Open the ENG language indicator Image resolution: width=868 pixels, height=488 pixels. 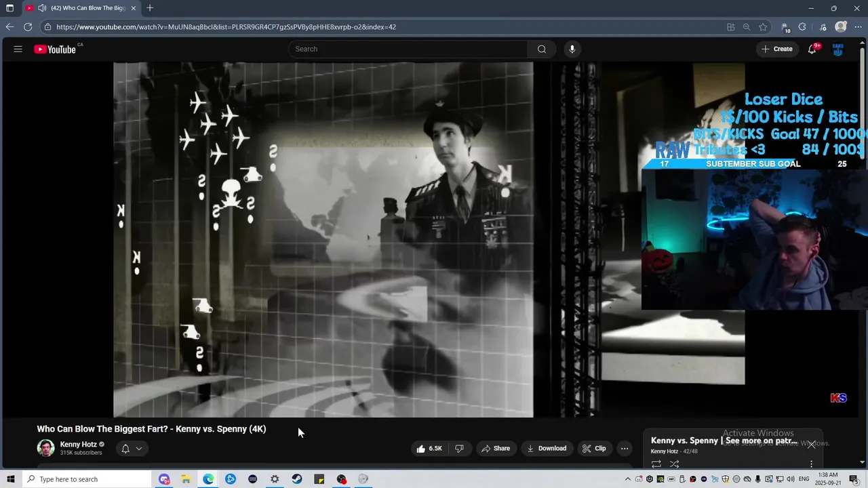click(x=804, y=479)
